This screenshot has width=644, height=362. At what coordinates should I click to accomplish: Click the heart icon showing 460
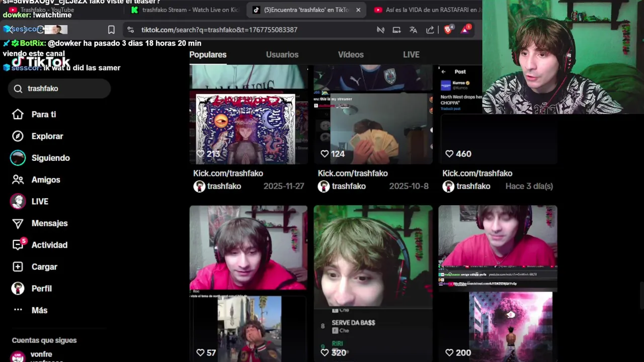(449, 154)
